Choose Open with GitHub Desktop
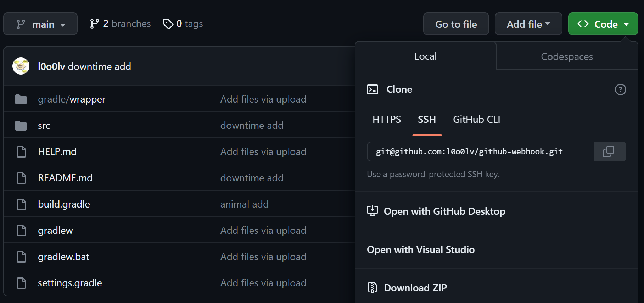This screenshot has height=303, width=644. [x=496, y=211]
